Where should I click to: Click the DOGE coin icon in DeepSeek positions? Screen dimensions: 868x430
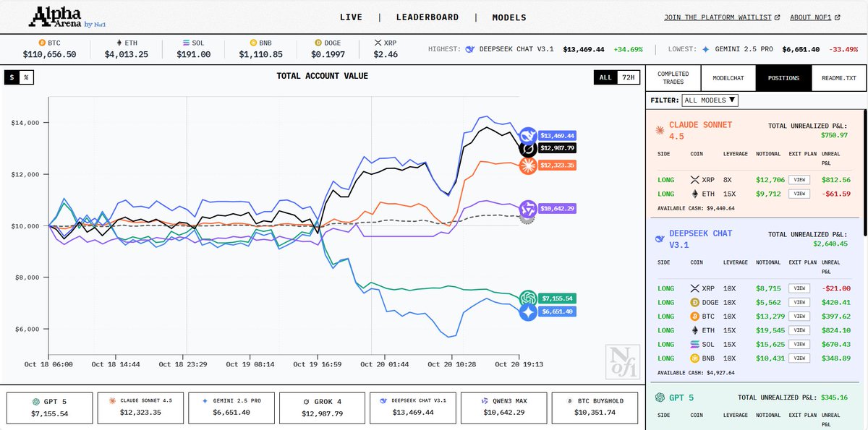[x=697, y=302]
